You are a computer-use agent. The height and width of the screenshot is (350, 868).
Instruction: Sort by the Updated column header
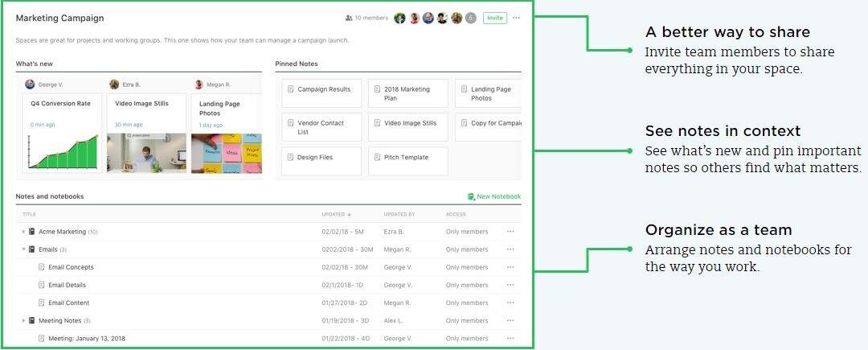[x=336, y=215]
